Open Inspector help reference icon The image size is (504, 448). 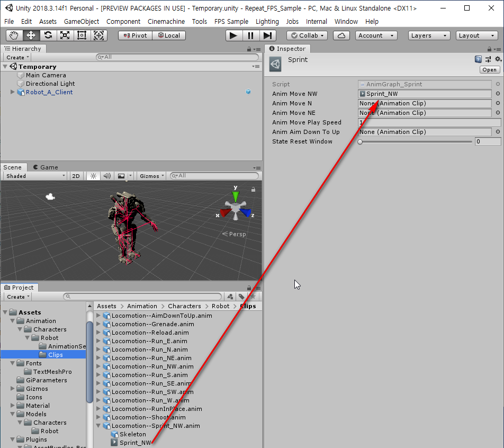pyautogui.click(x=478, y=59)
